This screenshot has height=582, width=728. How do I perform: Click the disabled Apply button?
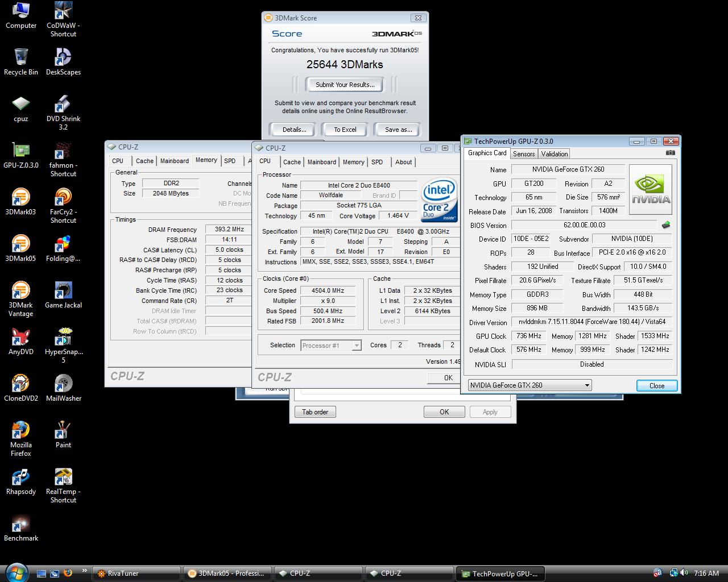tap(490, 412)
